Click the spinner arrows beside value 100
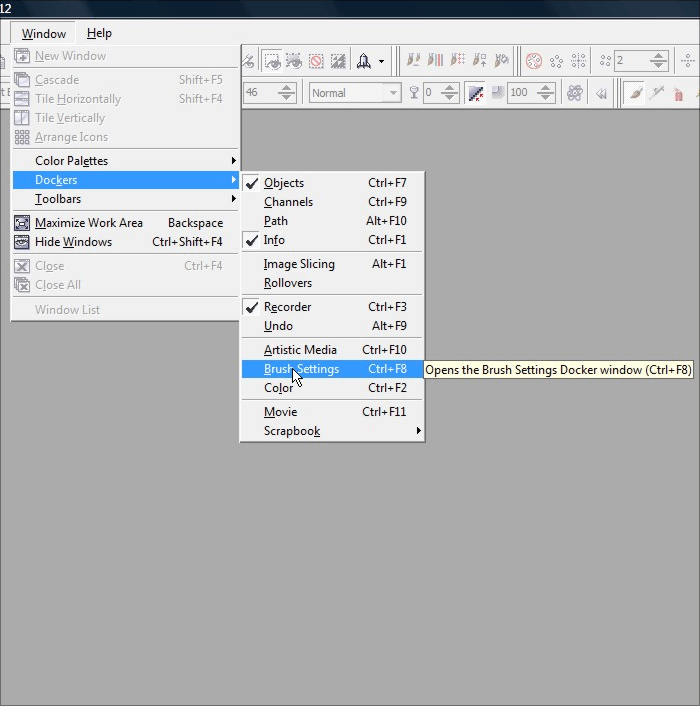The width and height of the screenshot is (700, 706). (546, 93)
